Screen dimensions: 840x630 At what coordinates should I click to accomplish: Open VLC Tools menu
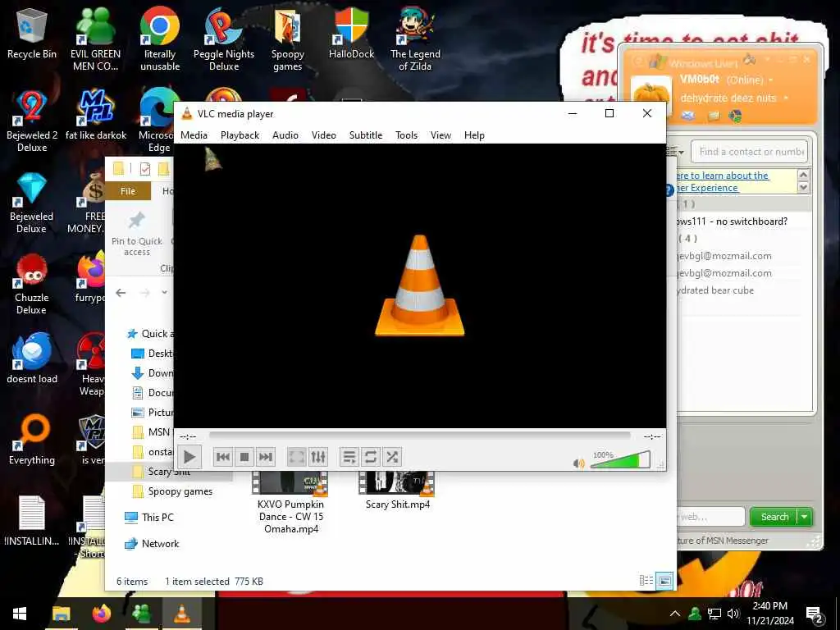click(x=406, y=135)
